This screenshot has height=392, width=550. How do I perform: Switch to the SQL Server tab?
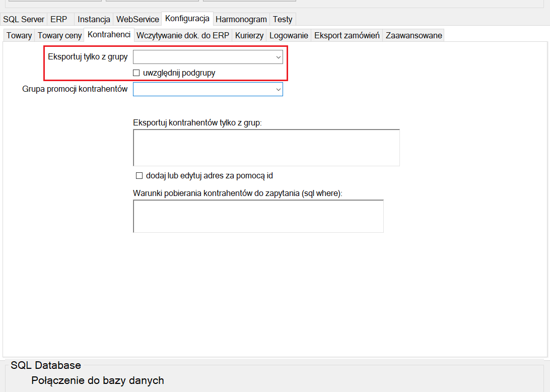pyautogui.click(x=24, y=19)
